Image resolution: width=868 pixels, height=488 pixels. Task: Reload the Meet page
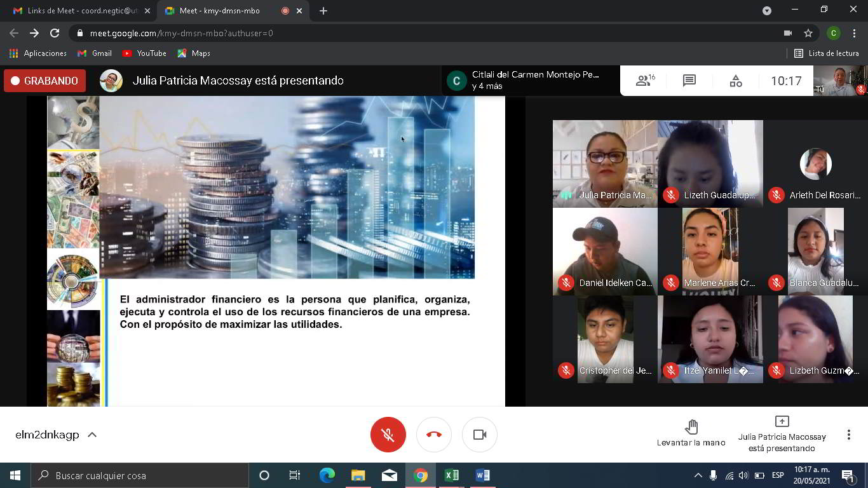click(55, 33)
